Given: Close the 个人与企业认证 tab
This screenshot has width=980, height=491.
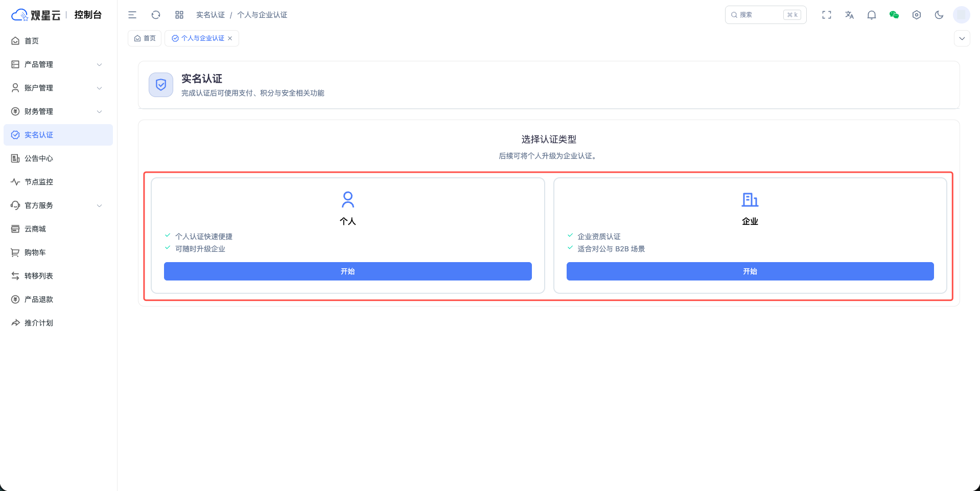Looking at the screenshot, I should (230, 38).
